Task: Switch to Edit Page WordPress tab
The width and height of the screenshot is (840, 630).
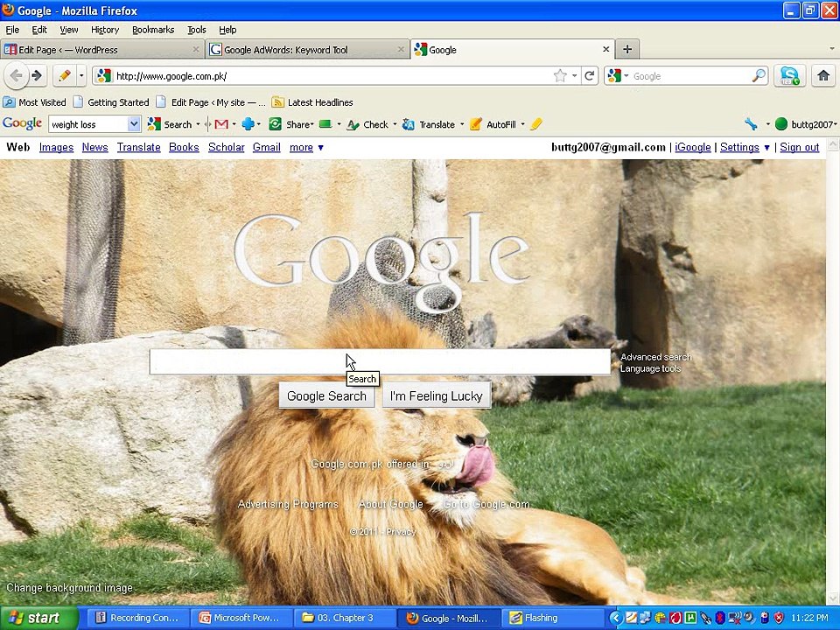Action: coord(101,49)
